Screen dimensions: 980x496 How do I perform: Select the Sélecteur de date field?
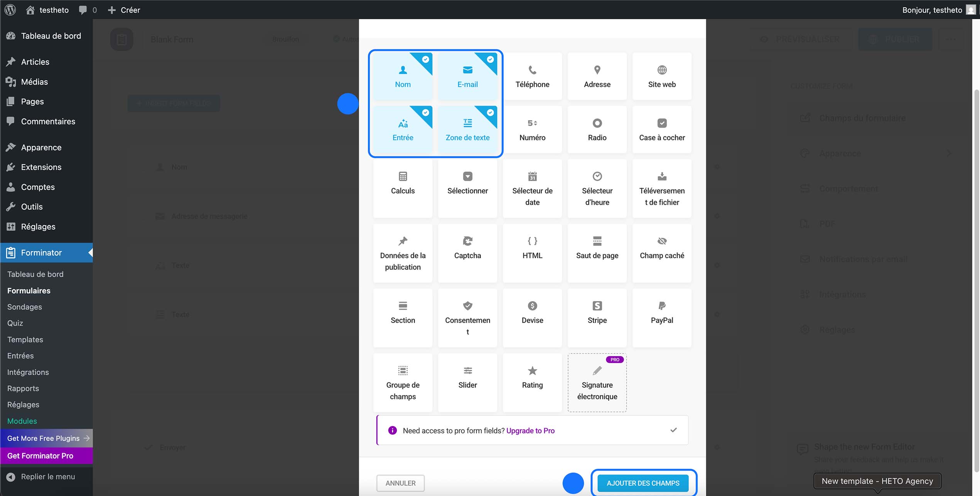coord(532,189)
